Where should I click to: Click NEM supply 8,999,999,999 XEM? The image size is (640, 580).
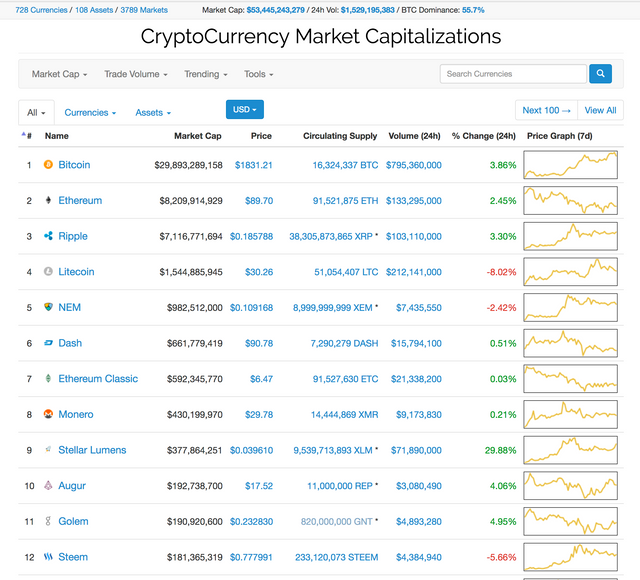point(333,307)
